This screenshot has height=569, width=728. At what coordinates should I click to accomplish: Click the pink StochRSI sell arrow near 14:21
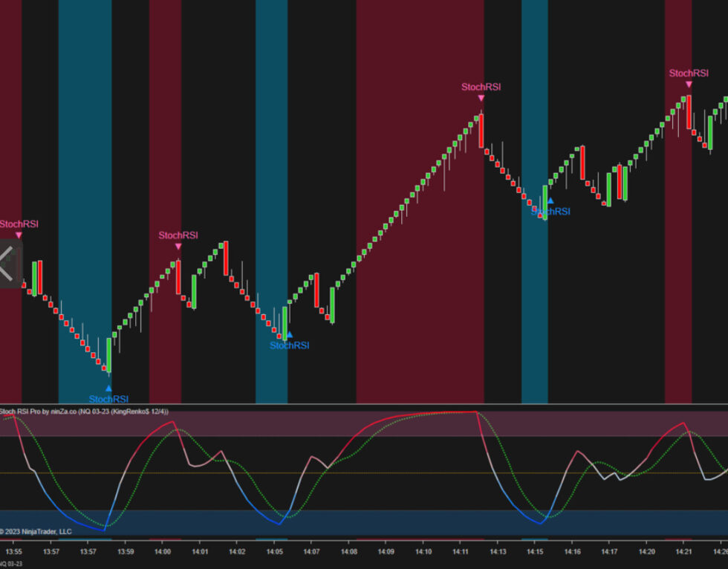(689, 84)
